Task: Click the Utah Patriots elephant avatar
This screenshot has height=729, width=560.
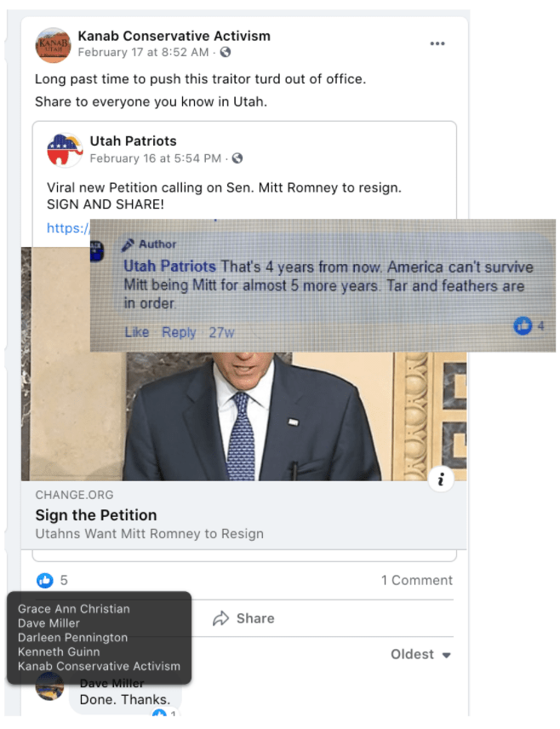Action: (x=65, y=150)
